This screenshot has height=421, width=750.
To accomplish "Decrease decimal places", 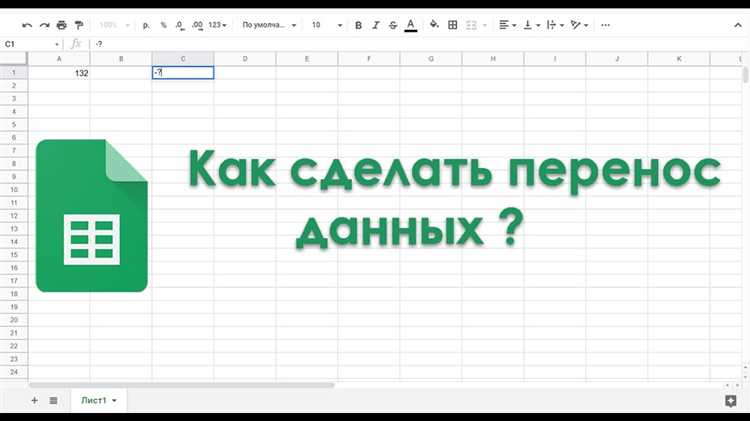I will coord(180,25).
